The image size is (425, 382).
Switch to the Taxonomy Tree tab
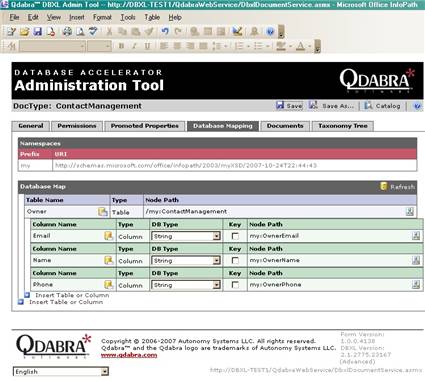click(x=343, y=126)
